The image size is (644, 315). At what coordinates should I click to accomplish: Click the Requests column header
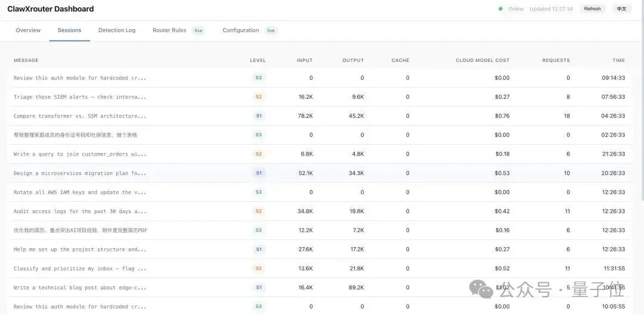(x=556, y=60)
